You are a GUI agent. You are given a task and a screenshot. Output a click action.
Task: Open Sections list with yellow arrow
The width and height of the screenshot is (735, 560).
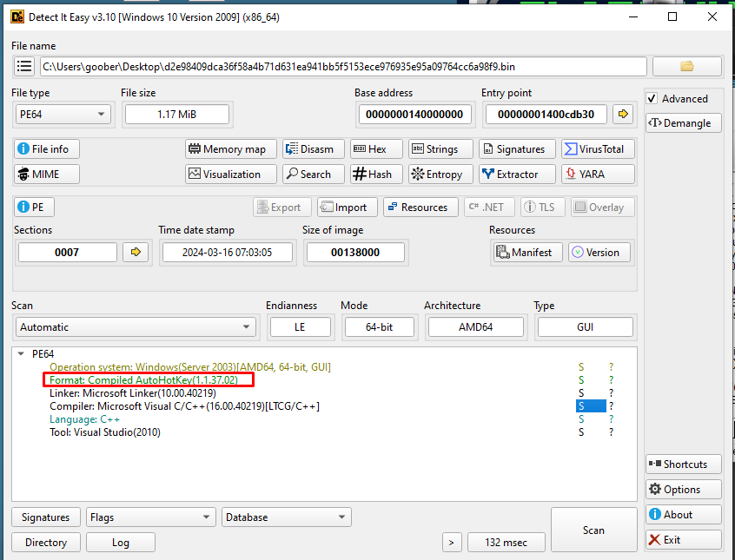pyautogui.click(x=136, y=252)
